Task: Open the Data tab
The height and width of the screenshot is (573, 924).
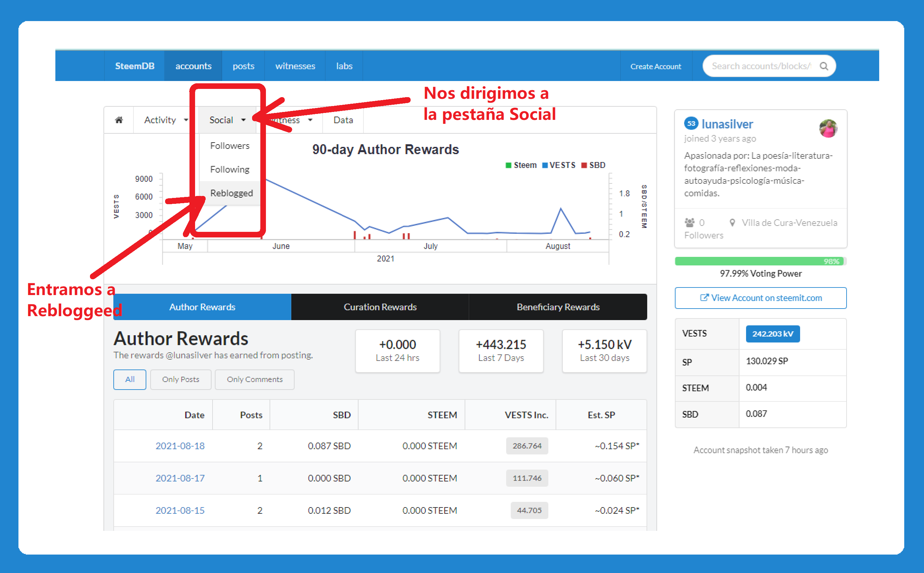Action: [x=343, y=120]
